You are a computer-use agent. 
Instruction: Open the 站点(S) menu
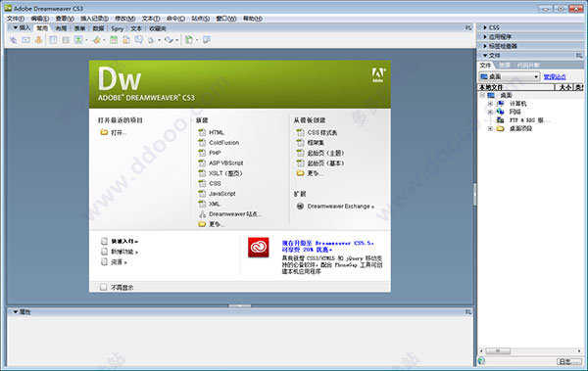(201, 19)
